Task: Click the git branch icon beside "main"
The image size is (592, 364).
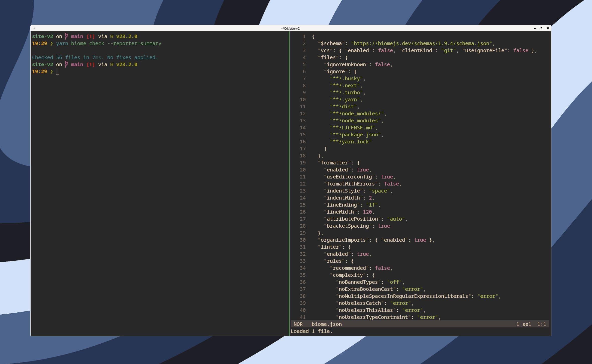Action: pyautogui.click(x=66, y=36)
